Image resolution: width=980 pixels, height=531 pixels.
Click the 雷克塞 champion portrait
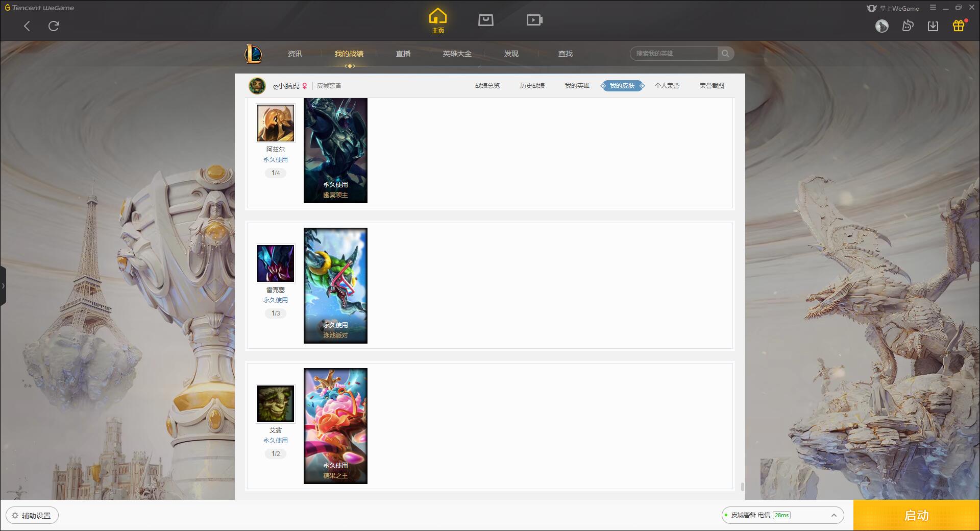[276, 263]
